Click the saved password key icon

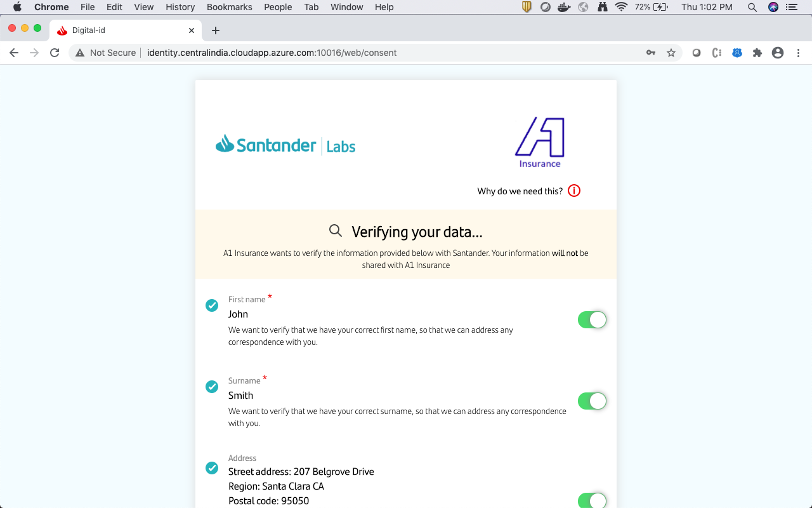pos(651,53)
